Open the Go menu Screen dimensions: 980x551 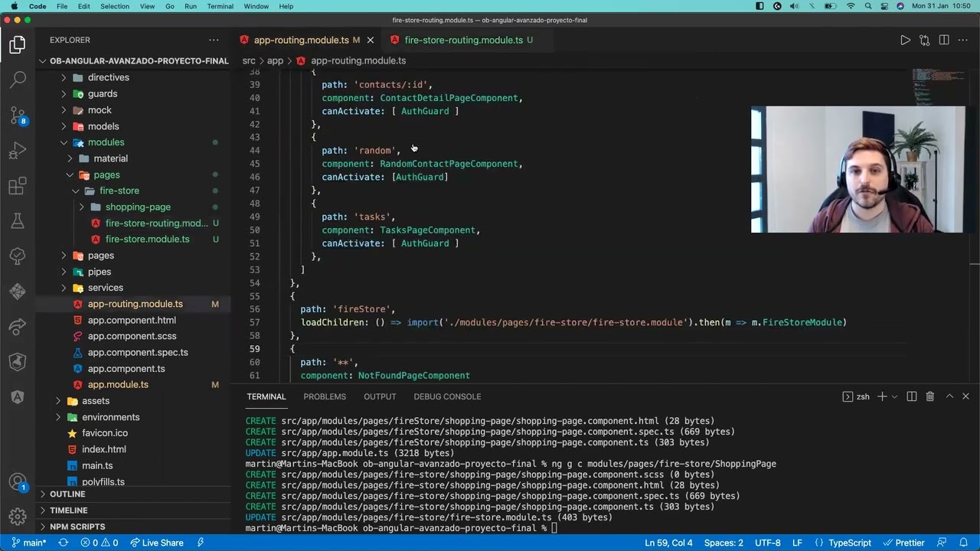tap(170, 6)
